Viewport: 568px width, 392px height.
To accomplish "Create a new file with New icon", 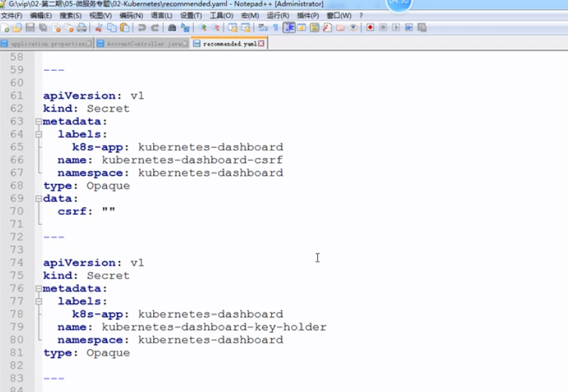I will (5, 28).
